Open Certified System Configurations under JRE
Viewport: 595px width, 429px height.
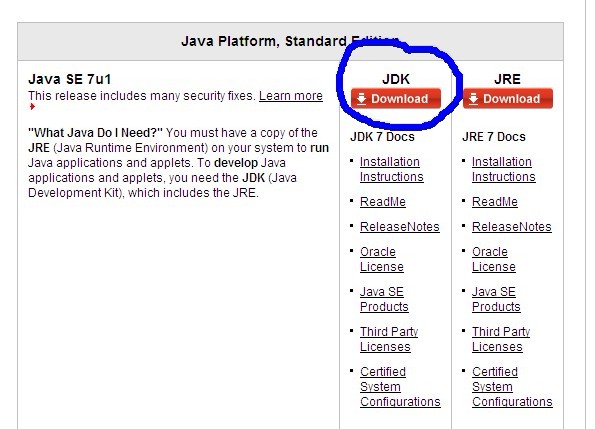pyautogui.click(x=512, y=387)
